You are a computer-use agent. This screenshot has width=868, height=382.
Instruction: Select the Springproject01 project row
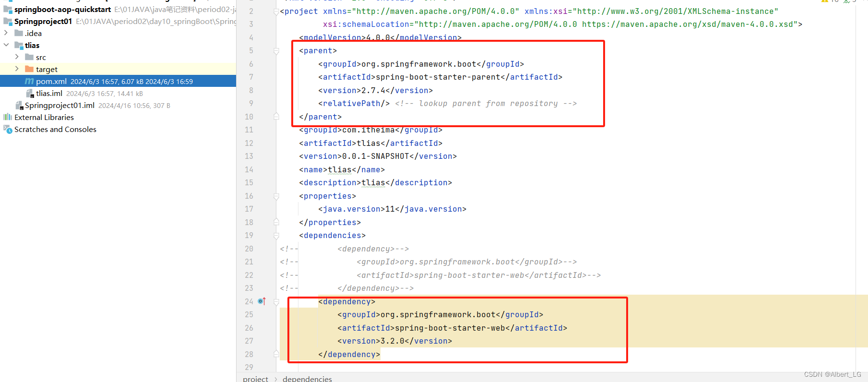click(x=118, y=21)
